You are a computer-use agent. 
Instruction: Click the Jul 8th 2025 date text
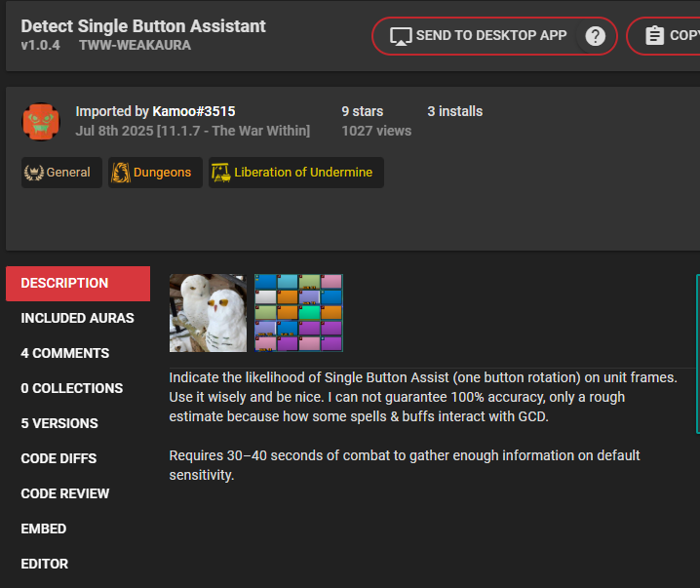click(x=114, y=131)
